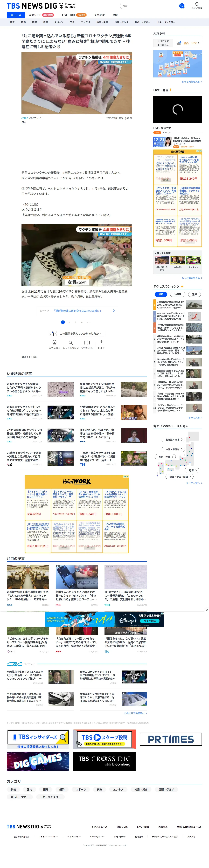
Task: Click the ad info icon on TownWork sidebar ad
Action: [x=198, y=151]
